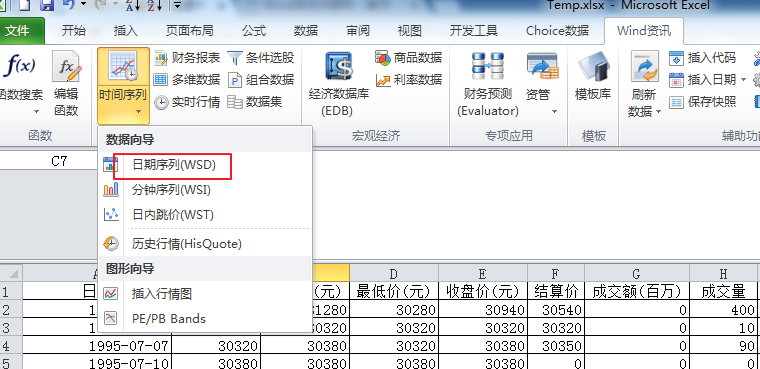Click cell 收盘价(元) header
Image resolution: width=760 pixels, height=369 pixels.
pos(483,291)
